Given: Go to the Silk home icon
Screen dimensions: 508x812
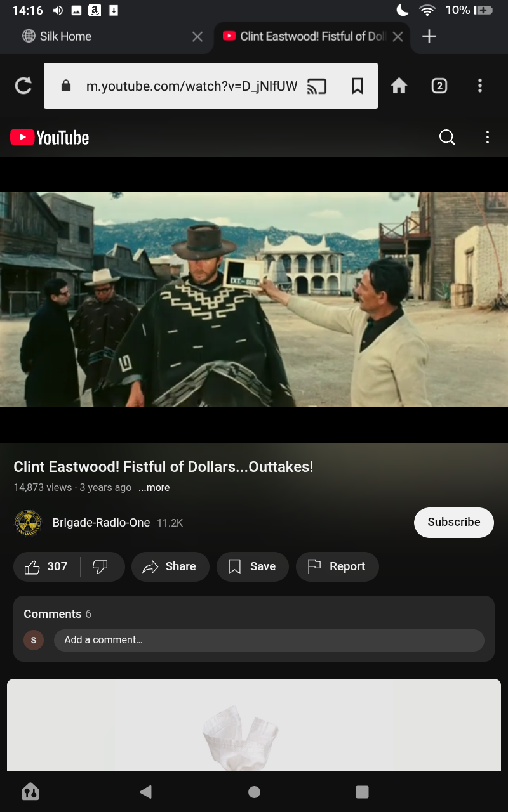Looking at the screenshot, I should click(399, 86).
